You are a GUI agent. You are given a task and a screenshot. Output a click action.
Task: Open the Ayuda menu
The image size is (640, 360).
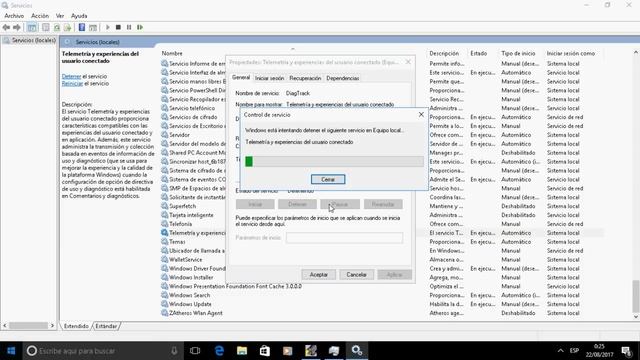(x=79, y=16)
